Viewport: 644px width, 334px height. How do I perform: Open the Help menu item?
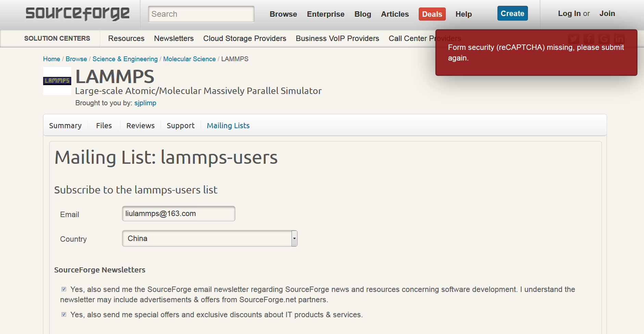click(x=464, y=14)
